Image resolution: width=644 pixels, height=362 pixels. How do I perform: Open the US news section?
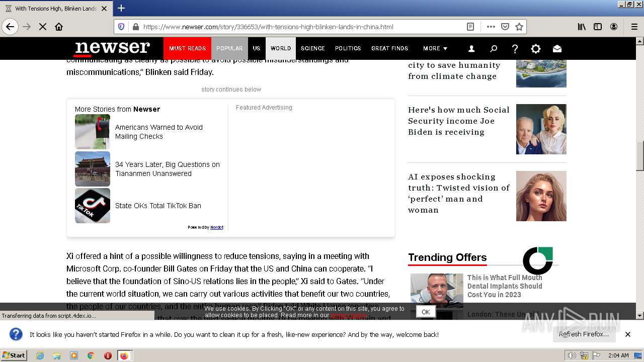257,48
